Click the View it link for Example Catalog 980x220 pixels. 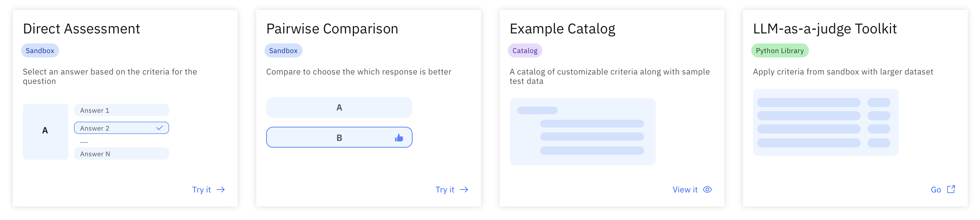685,189
